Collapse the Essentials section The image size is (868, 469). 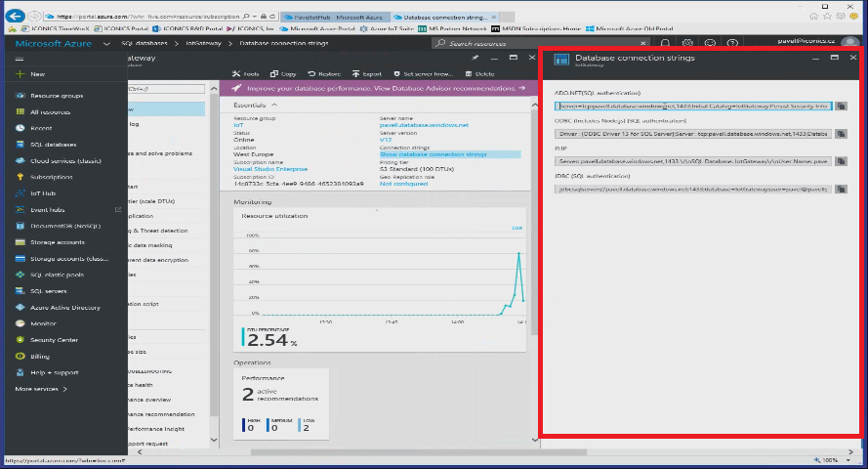[274, 105]
